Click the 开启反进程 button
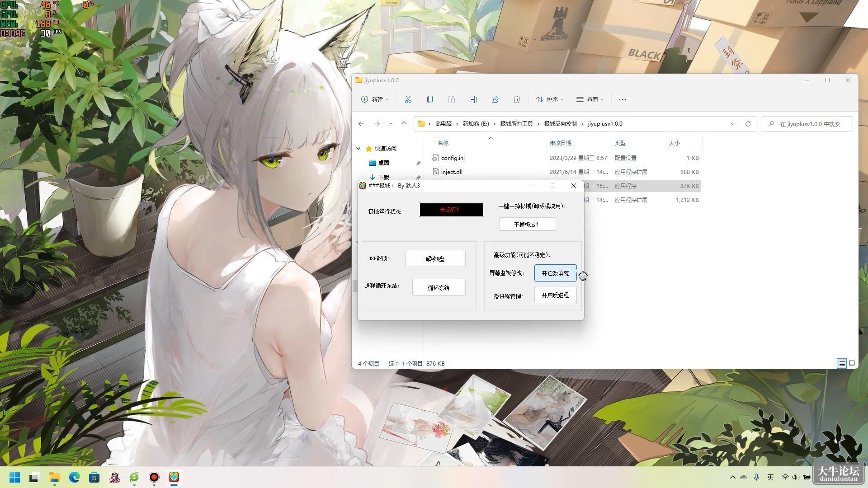The image size is (868, 488). (x=555, y=295)
